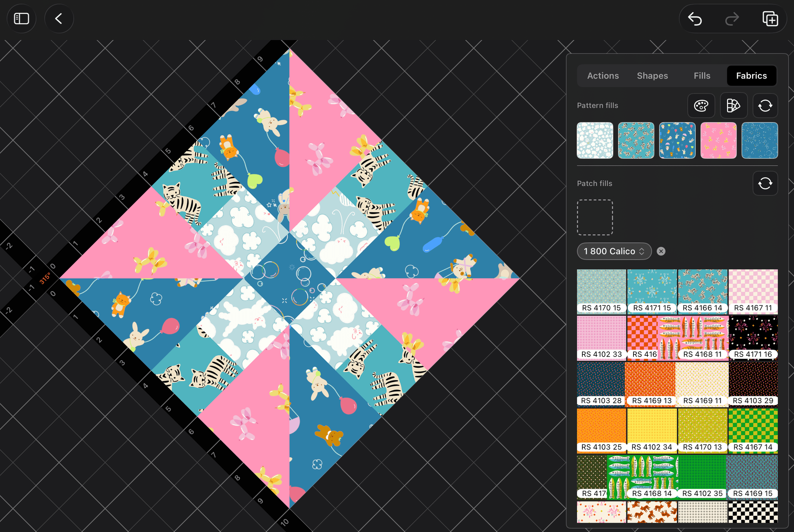Refresh the Patch fills
Image resolution: width=794 pixels, height=532 pixels.
point(765,183)
